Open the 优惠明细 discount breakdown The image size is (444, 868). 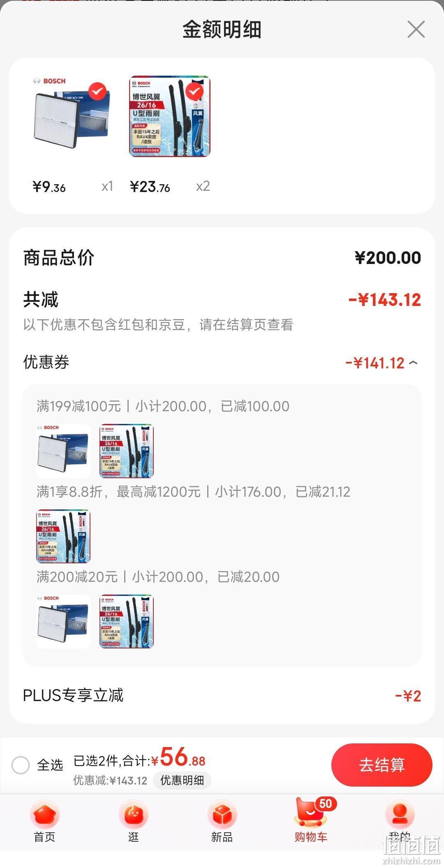pos(182,780)
